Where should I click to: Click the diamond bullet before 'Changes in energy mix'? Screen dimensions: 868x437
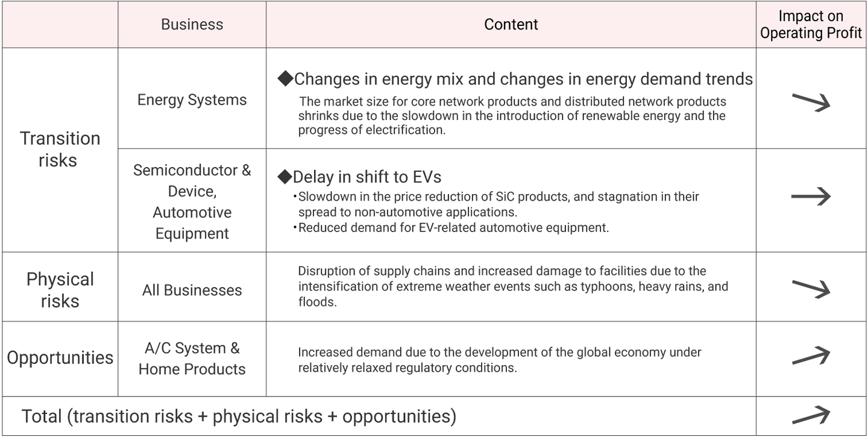(285, 79)
